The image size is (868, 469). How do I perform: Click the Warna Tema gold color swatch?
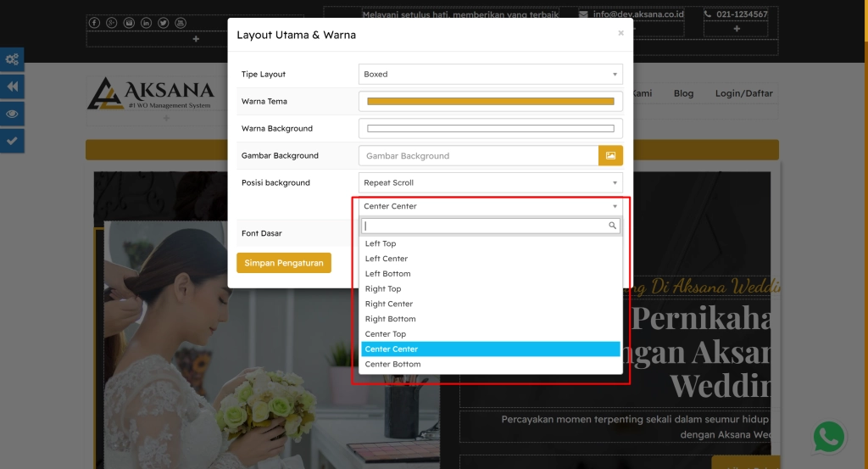(x=490, y=102)
